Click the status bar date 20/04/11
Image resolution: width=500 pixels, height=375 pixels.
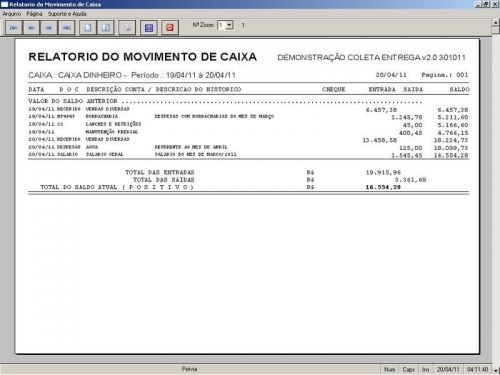coord(448,370)
